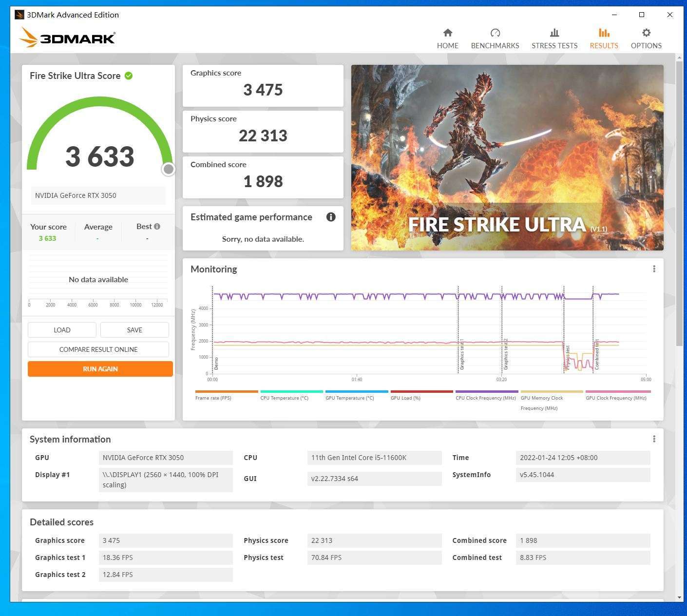Toggle CPU Temperature legend
Screen dimensions: 687x616
(x=291, y=395)
